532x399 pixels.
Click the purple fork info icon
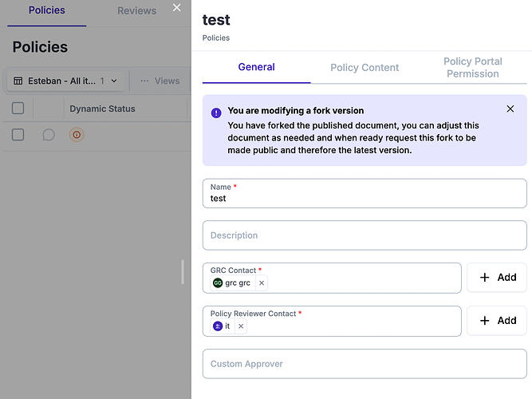tap(216, 113)
